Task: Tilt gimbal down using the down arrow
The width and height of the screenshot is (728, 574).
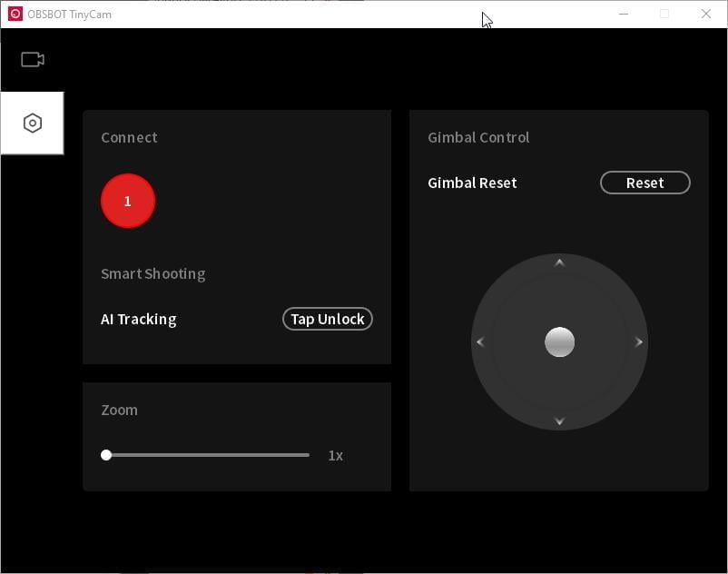Action: point(559,421)
